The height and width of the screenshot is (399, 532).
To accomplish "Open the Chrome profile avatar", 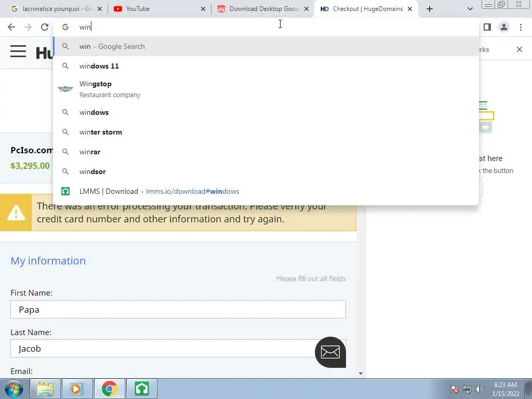I will (x=504, y=27).
